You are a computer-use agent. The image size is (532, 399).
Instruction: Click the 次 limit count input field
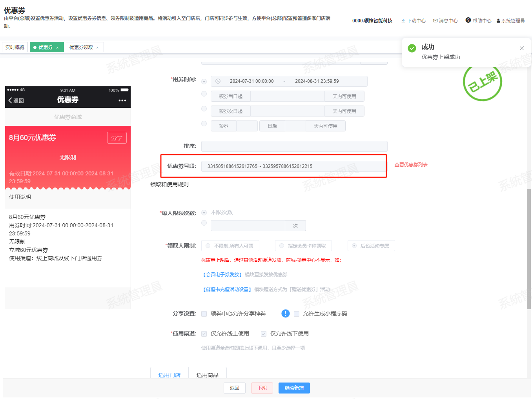coord(248,226)
